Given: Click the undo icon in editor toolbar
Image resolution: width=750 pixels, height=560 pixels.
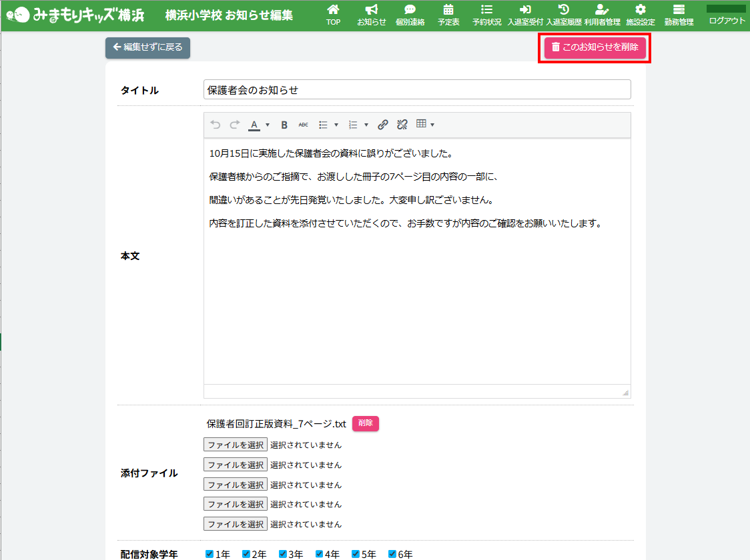Looking at the screenshot, I should [215, 125].
